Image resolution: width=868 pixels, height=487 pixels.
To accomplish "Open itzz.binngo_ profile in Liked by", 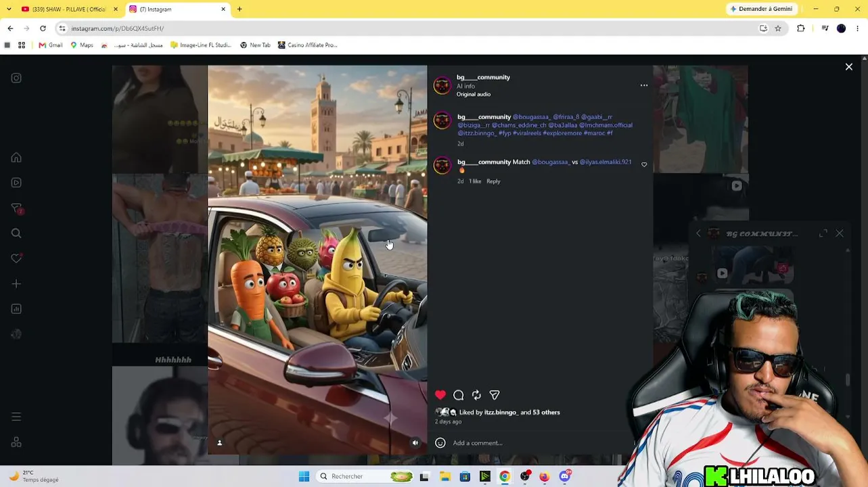I will pyautogui.click(x=501, y=413).
